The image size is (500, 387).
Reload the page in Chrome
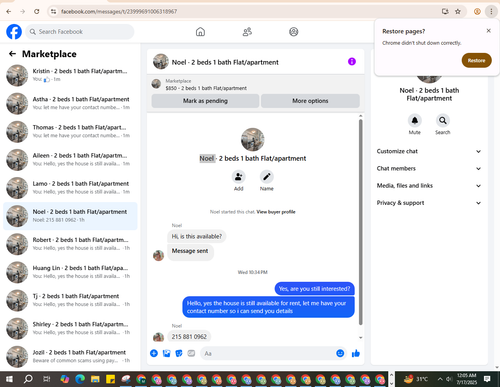pyautogui.click(x=37, y=11)
